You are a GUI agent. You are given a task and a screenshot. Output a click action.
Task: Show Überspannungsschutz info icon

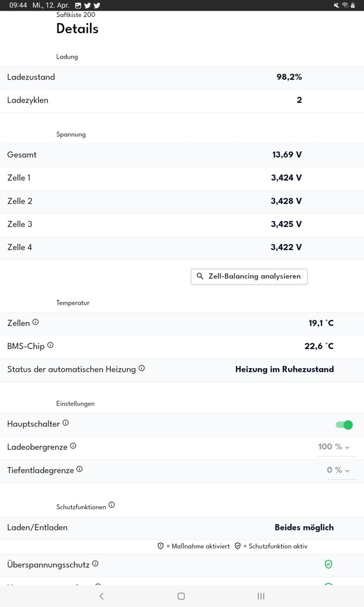click(x=95, y=564)
